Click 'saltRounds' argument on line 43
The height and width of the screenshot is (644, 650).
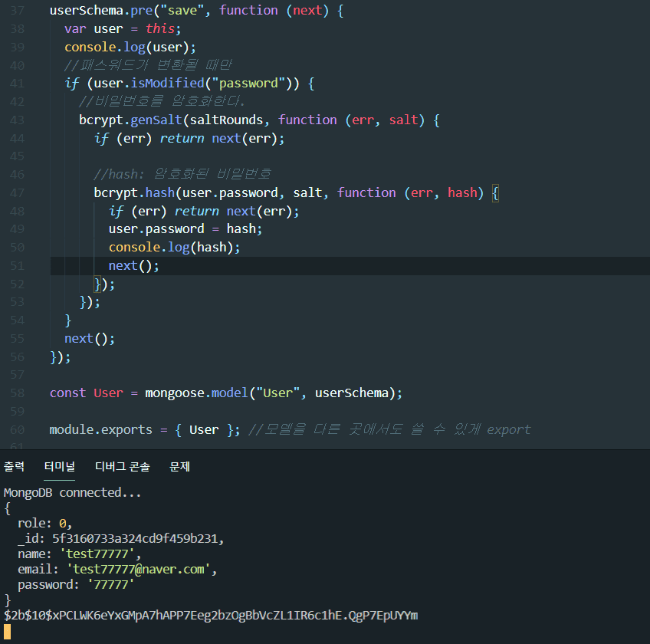tap(226, 120)
